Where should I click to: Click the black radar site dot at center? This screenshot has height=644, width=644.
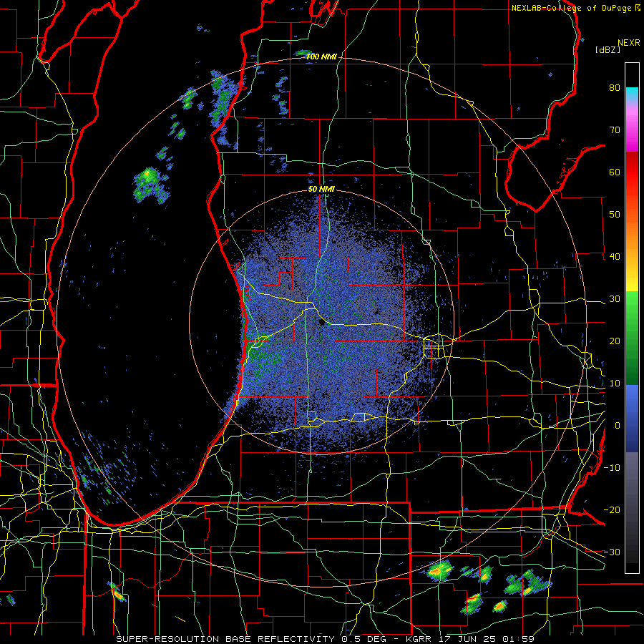point(321,323)
